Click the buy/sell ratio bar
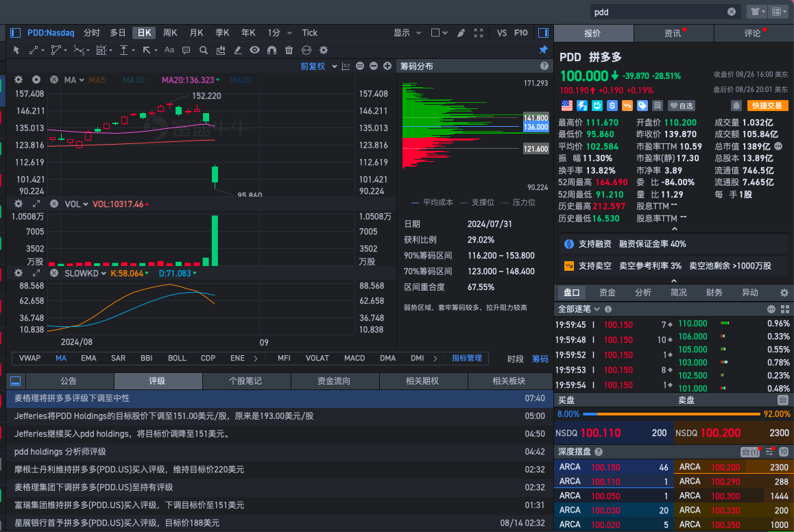Screen dimensions: 794x532 pos(671,413)
